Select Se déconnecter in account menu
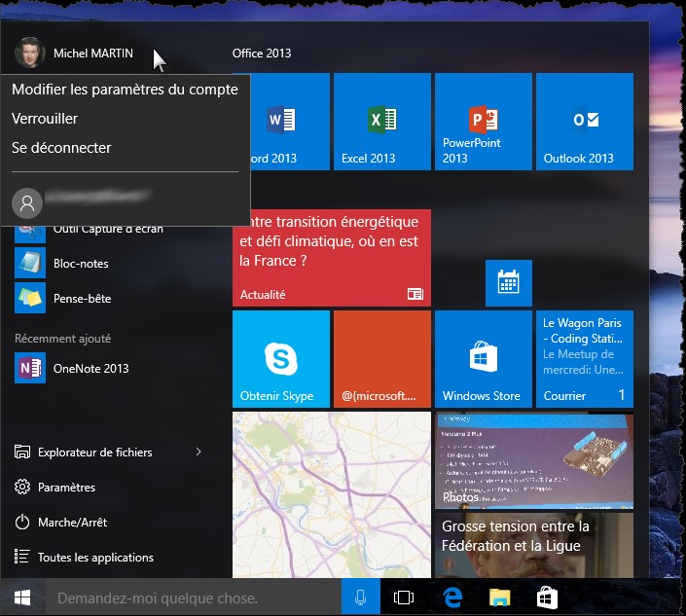 click(61, 148)
